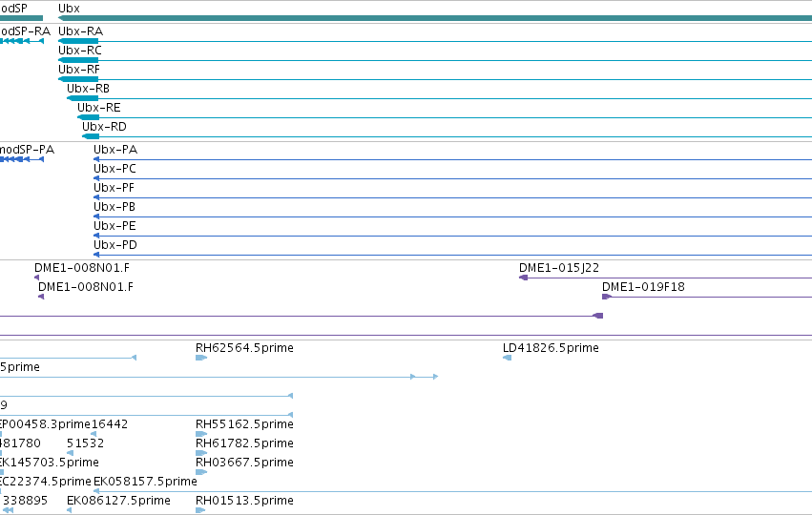Click the Ubx-RA transcript label
The width and height of the screenshot is (812, 515).
(80, 31)
